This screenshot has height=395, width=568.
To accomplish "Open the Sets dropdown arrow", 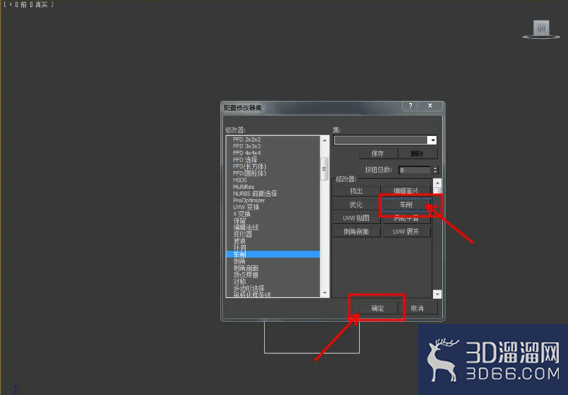I will (x=433, y=140).
